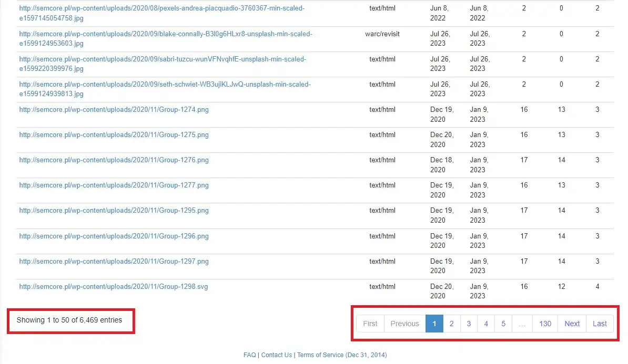The image size is (628, 364).
Task: Open the Group-1298.svg URL link
Action: tap(114, 287)
